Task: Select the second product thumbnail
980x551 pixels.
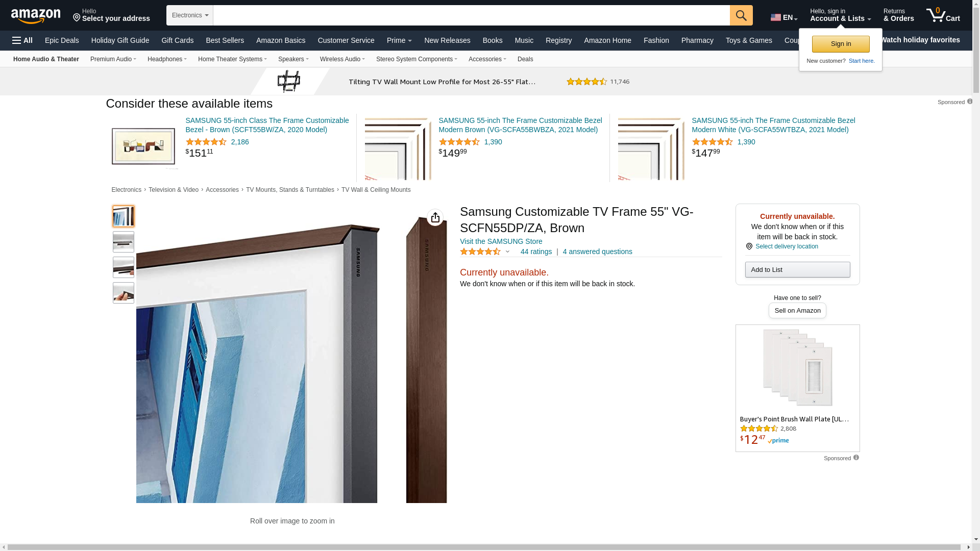Action: point(124,242)
